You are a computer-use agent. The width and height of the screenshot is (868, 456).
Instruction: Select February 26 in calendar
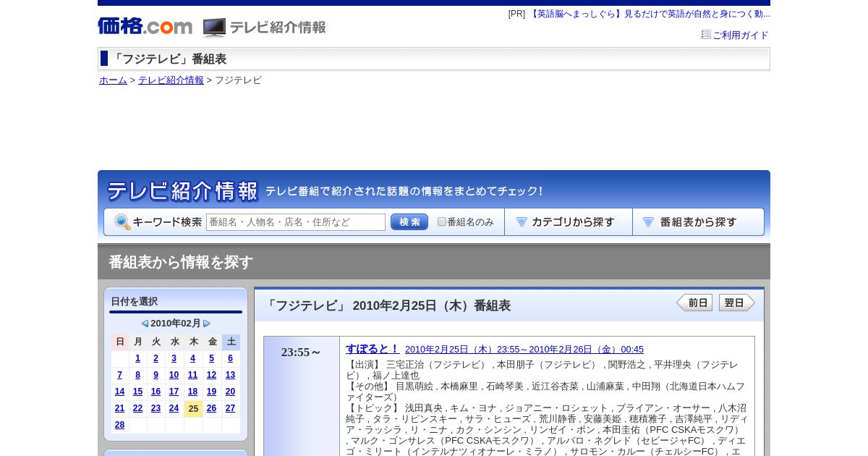(x=211, y=408)
